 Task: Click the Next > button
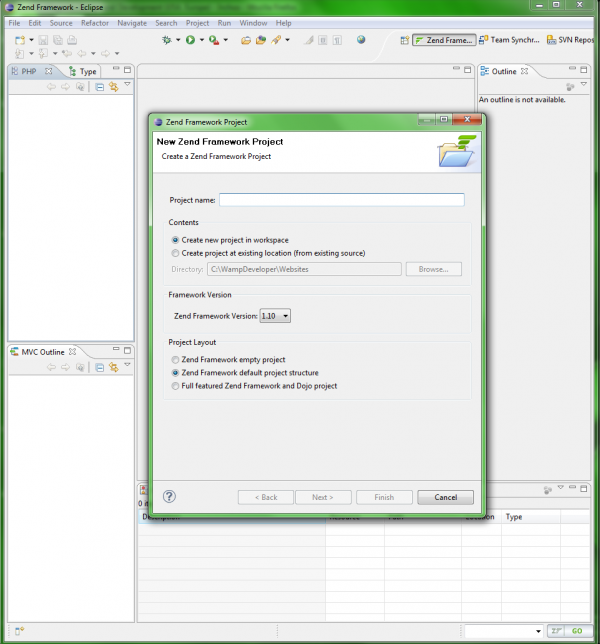[x=323, y=497]
